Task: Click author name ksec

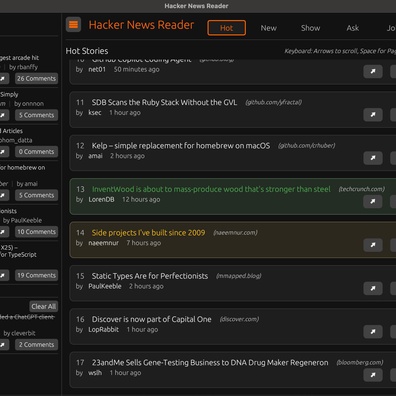Action: [95, 113]
